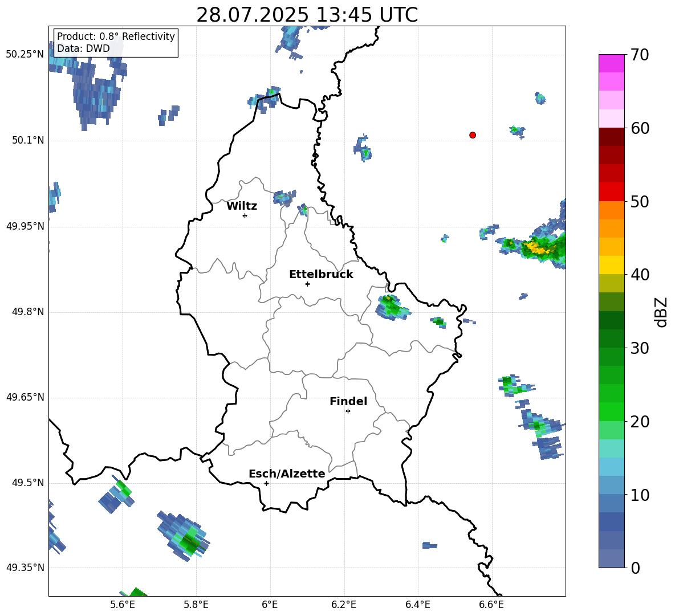Image resolution: width=675 pixels, height=616 pixels.
Task: Click the Wiltz city label
Action: 242,206
